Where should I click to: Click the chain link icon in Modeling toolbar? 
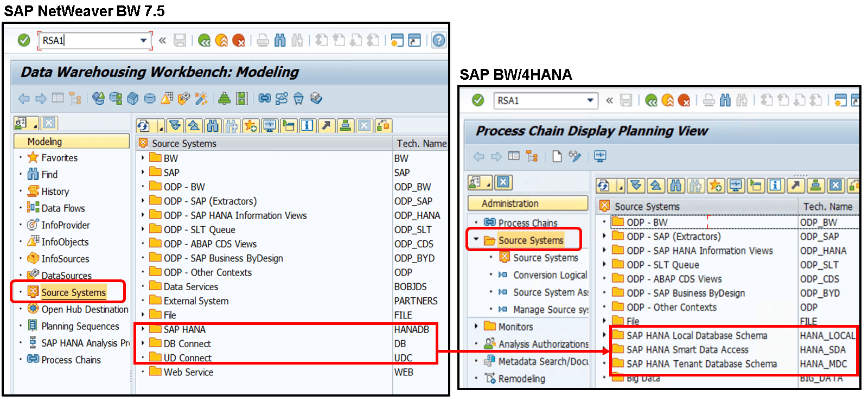pos(264,98)
